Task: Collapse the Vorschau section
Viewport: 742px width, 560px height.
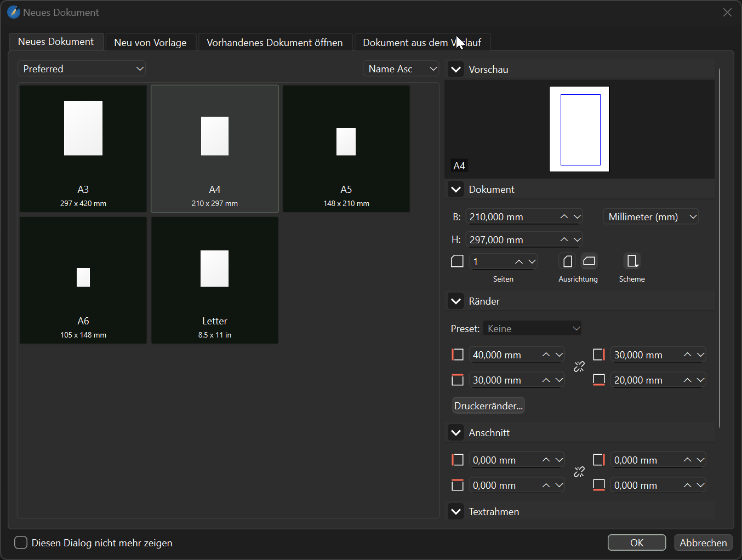Action: pyautogui.click(x=456, y=70)
